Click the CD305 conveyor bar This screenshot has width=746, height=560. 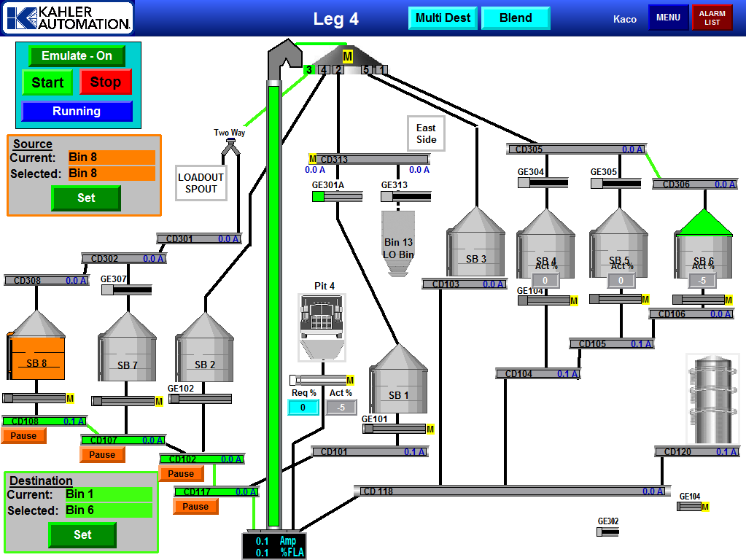(575, 149)
